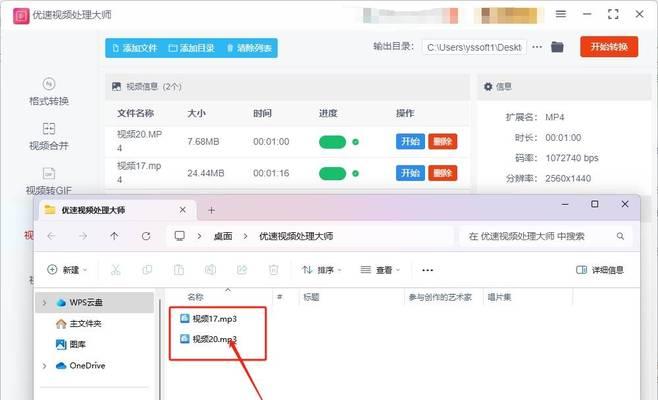Screen dimensions: 658x400
Task: Click 删除 for the 视频20.MP4 row
Action: tap(442, 141)
